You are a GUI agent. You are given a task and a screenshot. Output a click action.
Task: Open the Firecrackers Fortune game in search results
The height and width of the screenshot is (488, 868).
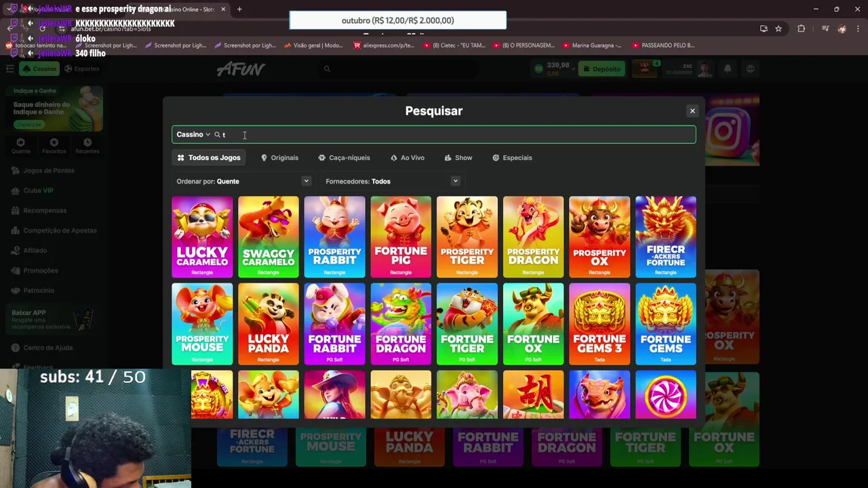[666, 237]
